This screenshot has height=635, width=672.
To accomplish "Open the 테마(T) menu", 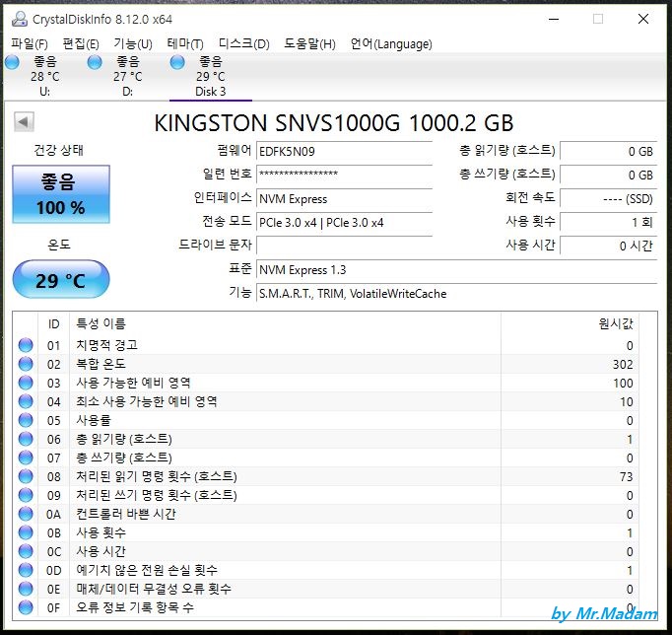I will pyautogui.click(x=185, y=43).
